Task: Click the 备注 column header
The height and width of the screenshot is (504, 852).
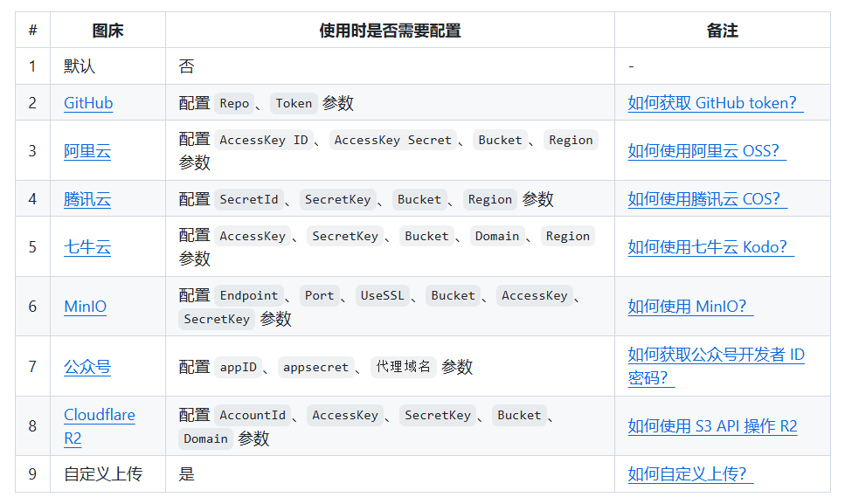Action: 722,31
